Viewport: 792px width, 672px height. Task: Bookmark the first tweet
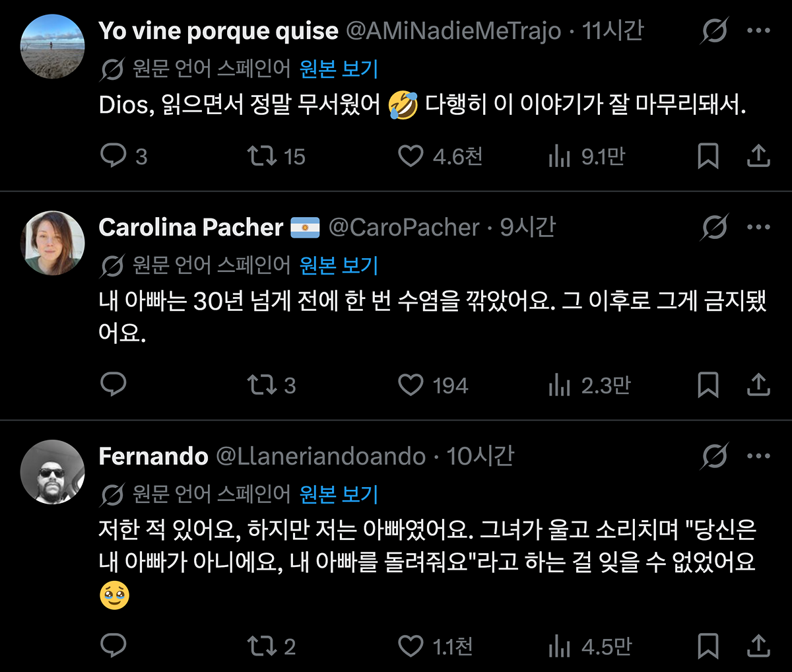coord(708,156)
